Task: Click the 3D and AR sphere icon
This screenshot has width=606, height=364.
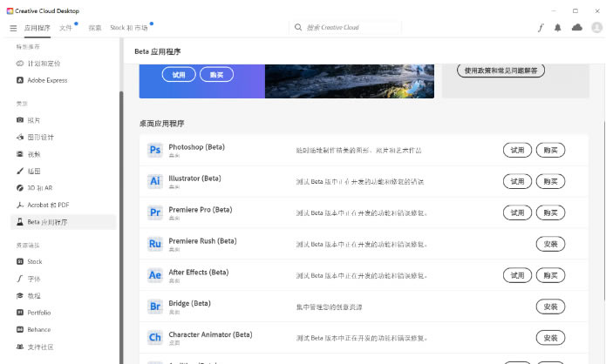Action: [20, 188]
